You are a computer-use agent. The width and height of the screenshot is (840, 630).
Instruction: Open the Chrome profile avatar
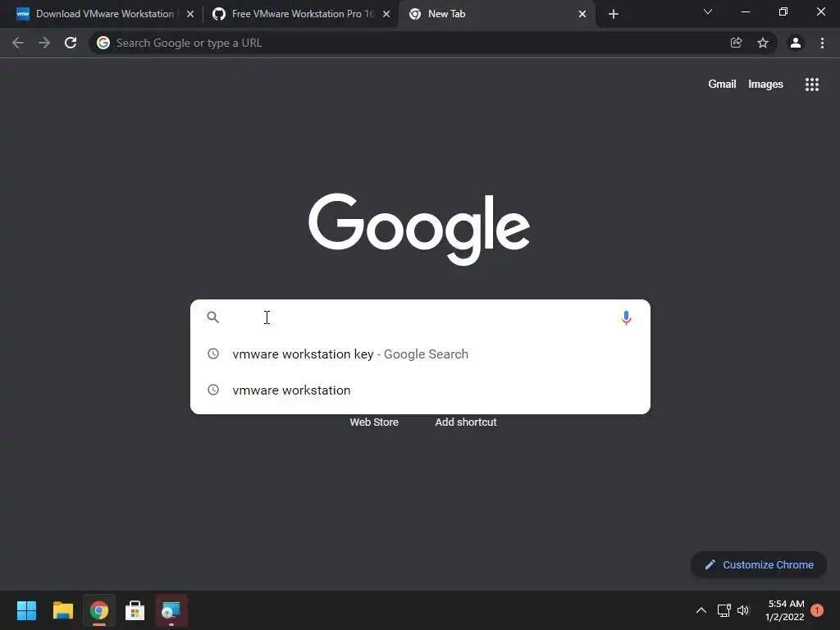(796, 43)
